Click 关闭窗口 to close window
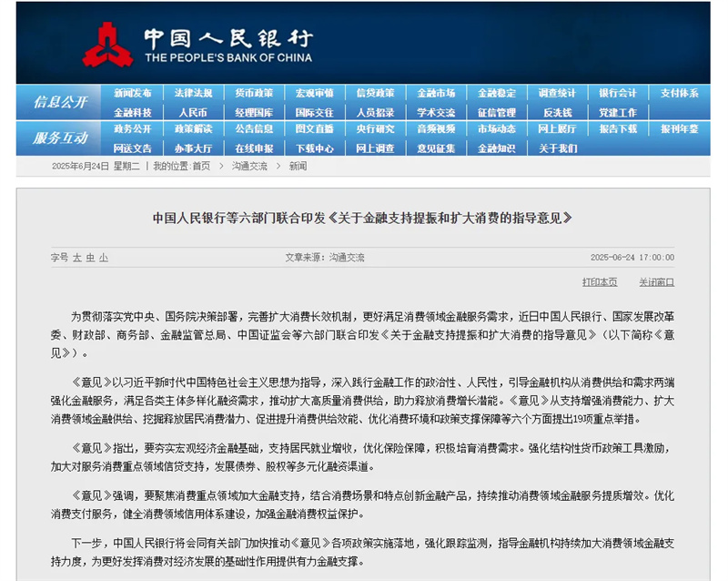This screenshot has width=728, height=581. pyautogui.click(x=656, y=282)
